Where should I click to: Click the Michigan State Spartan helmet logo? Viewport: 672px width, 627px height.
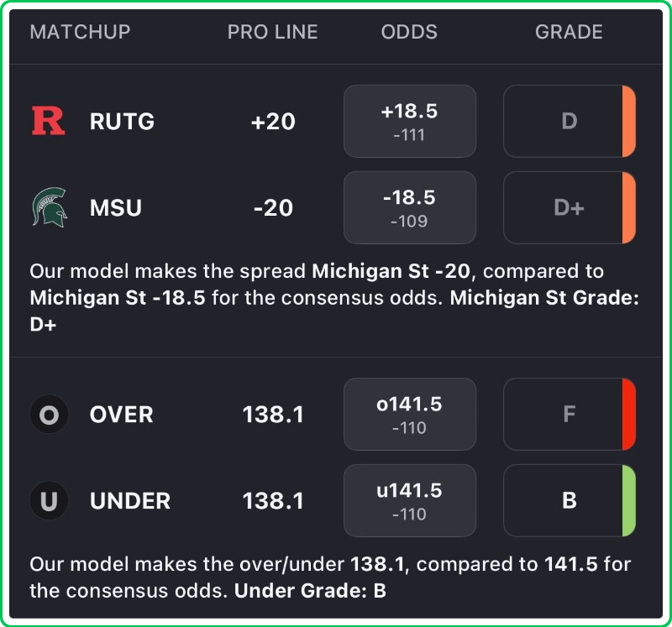[x=48, y=207]
